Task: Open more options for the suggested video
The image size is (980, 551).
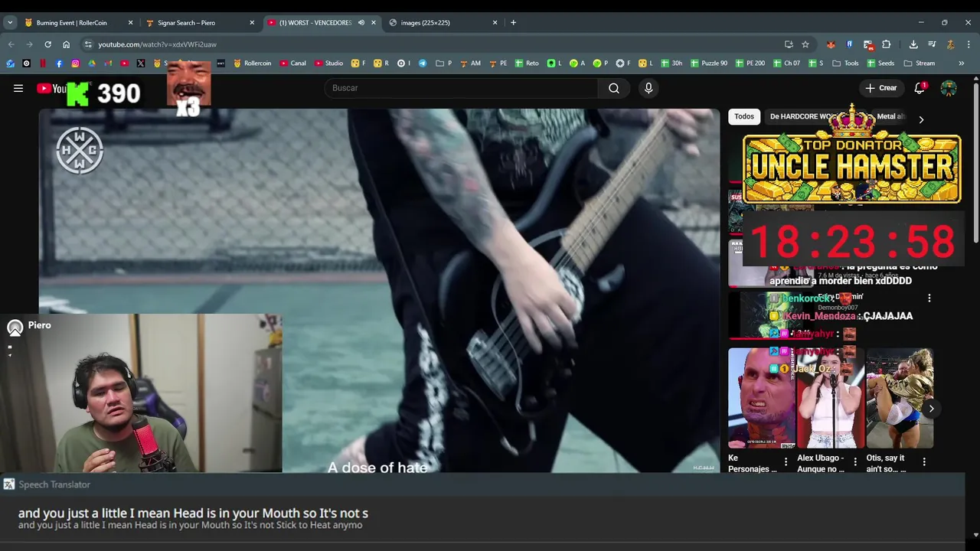Action: 929,298
